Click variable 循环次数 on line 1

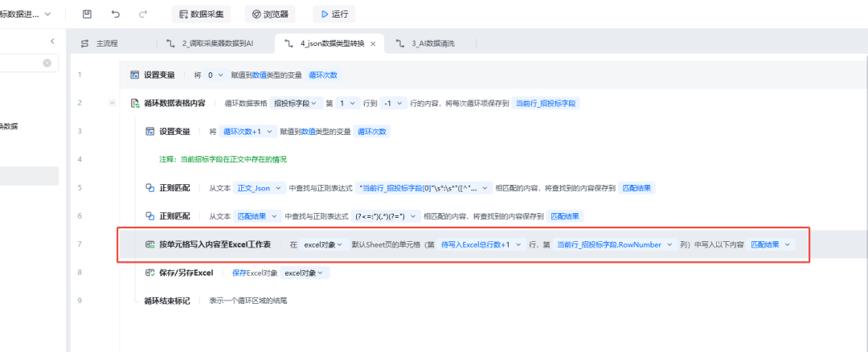pyautogui.click(x=323, y=75)
